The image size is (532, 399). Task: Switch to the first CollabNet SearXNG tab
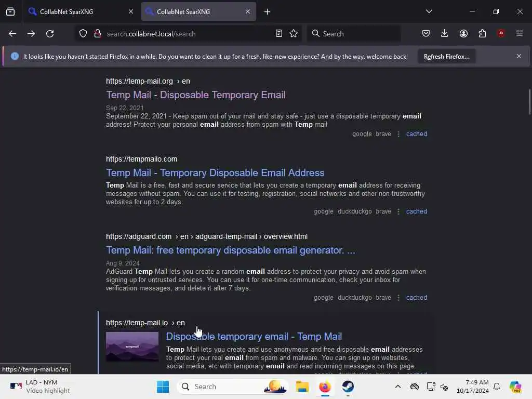[x=81, y=11]
